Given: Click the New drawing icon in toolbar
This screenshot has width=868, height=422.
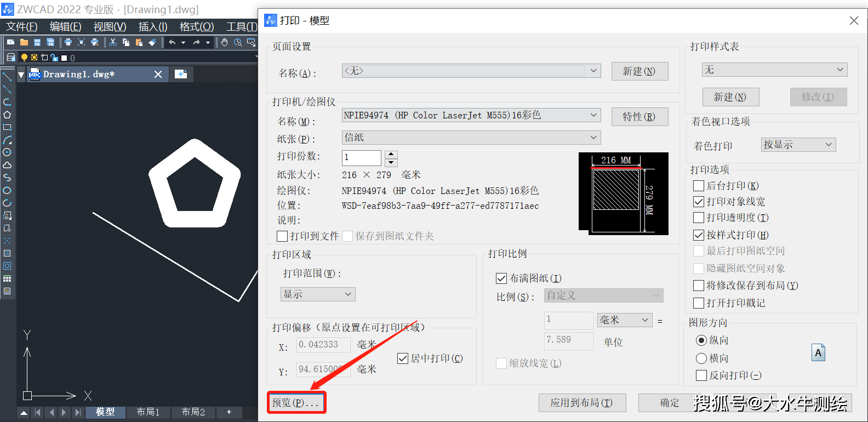Looking at the screenshot, I should coord(10,42).
